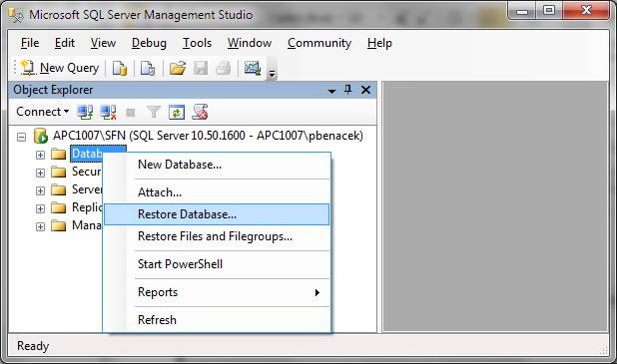617x364 pixels.
Task: Open the File menu
Action: (x=30, y=43)
